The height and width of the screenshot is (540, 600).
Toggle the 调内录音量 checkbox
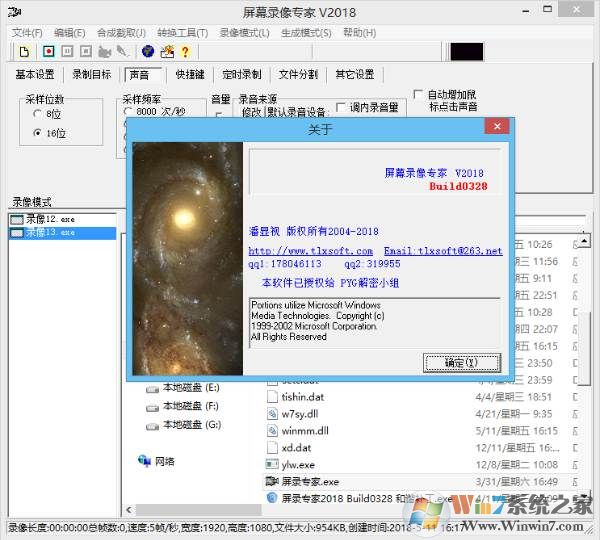340,107
